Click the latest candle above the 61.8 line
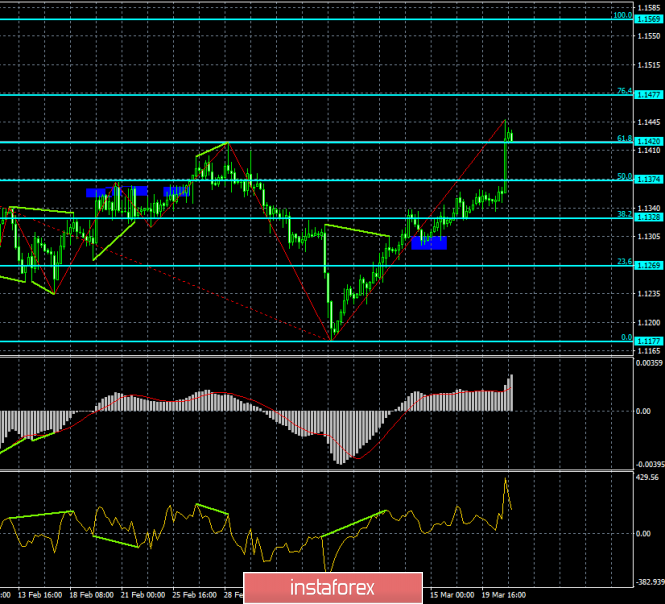 (511, 135)
